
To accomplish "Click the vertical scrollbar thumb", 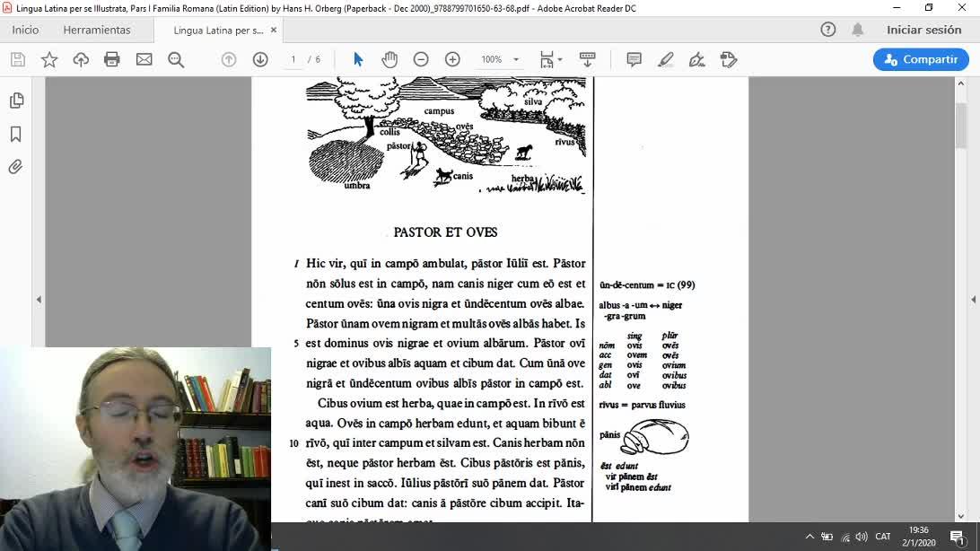I will pos(960,125).
